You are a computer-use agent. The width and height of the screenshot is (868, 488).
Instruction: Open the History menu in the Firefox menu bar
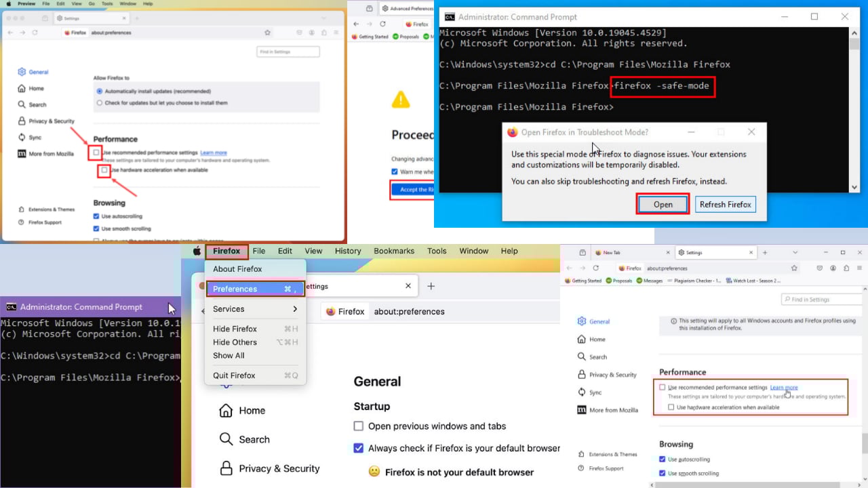coord(348,251)
